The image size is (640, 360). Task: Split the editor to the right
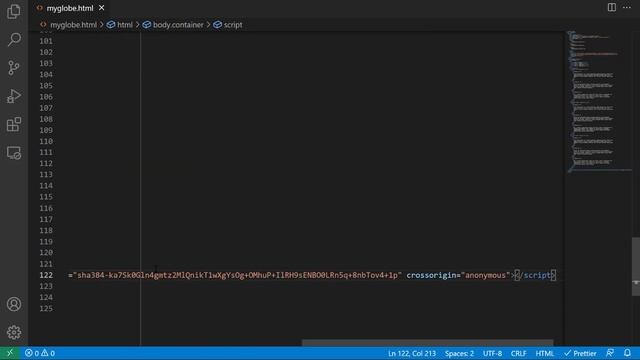(611, 7)
